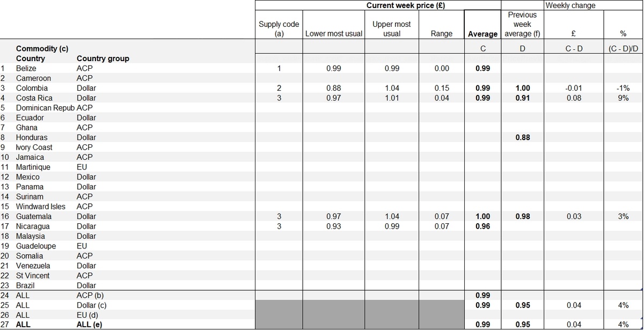Select the 'Lower most usual' column header

tap(333, 34)
